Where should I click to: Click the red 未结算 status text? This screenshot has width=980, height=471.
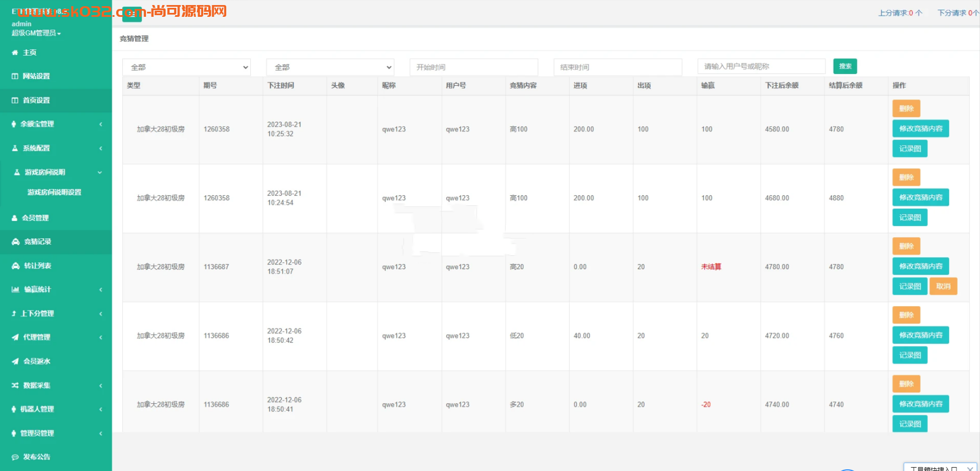711,267
